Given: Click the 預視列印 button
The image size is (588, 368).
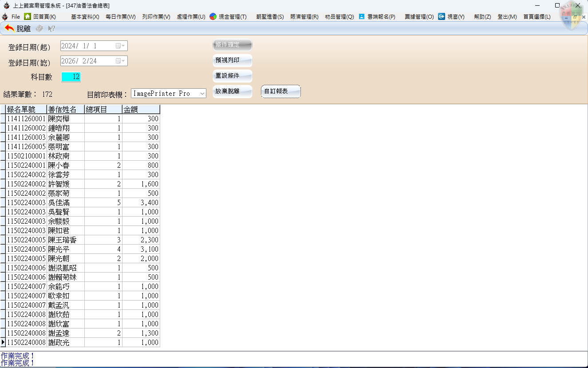Looking at the screenshot, I should pos(233,60).
